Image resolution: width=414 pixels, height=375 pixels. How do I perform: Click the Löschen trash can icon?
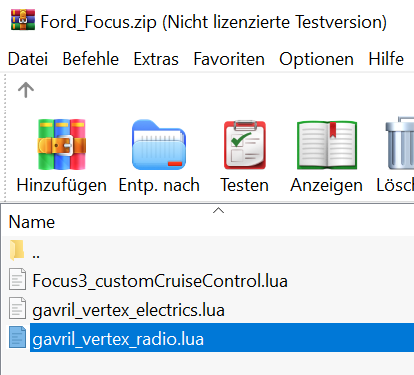(400, 143)
